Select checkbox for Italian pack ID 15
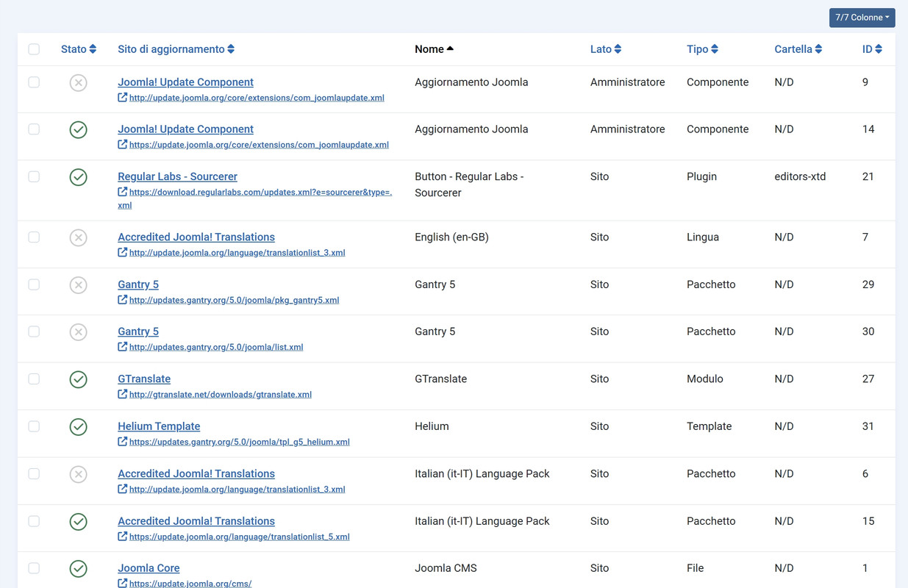The height and width of the screenshot is (588, 908). (x=34, y=521)
